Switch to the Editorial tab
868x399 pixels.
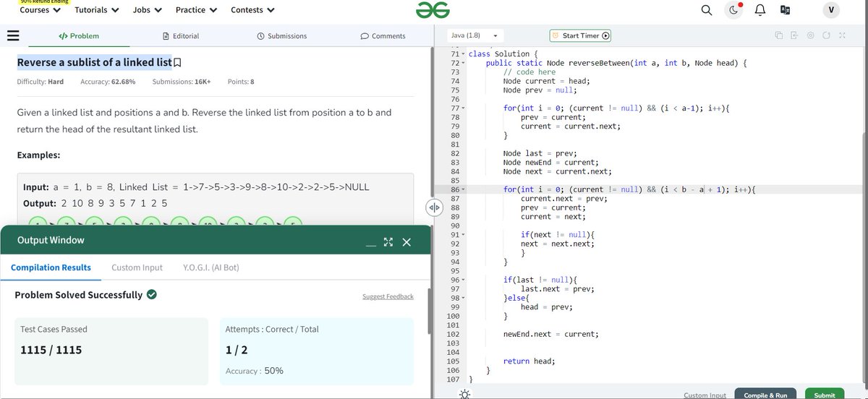pos(181,35)
